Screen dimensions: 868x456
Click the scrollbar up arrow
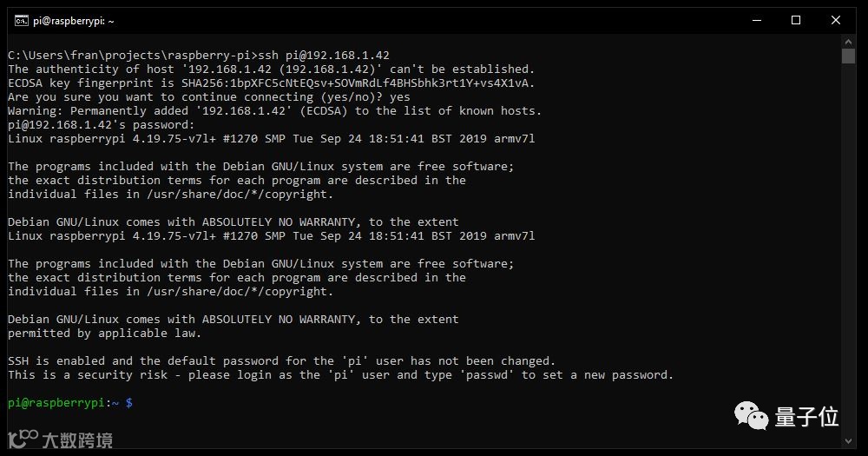pos(849,42)
